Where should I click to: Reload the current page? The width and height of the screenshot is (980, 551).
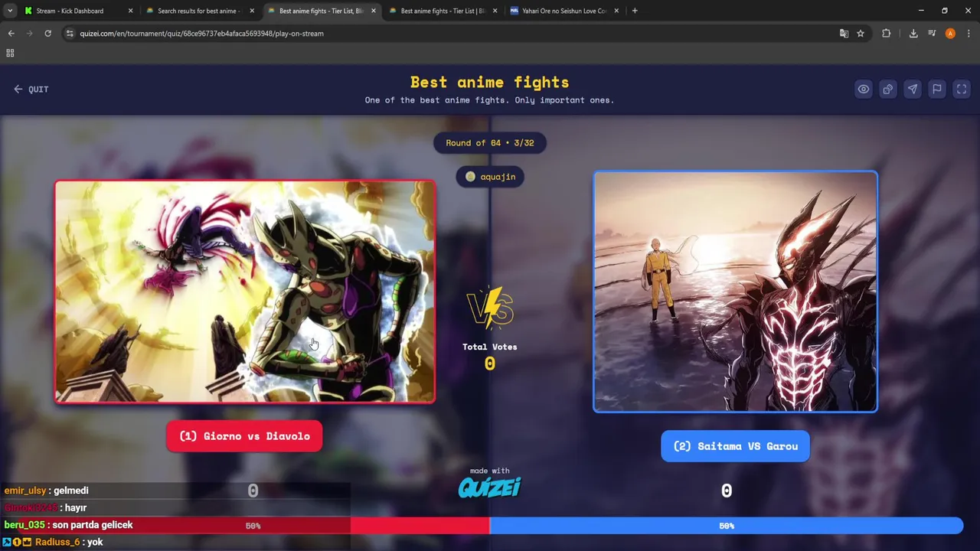[47, 34]
